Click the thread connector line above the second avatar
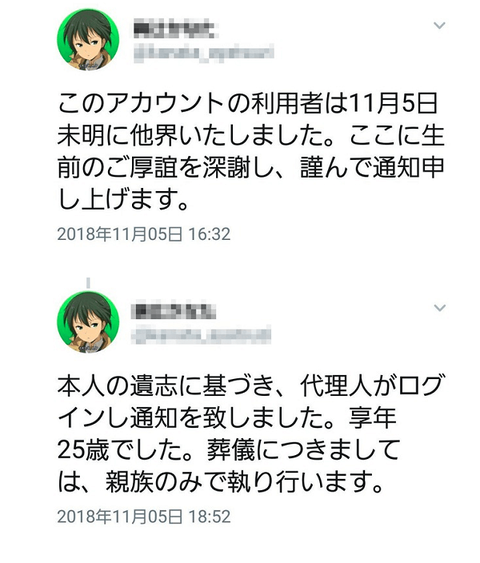The width and height of the screenshot is (480, 563). pyautogui.click(x=88, y=284)
